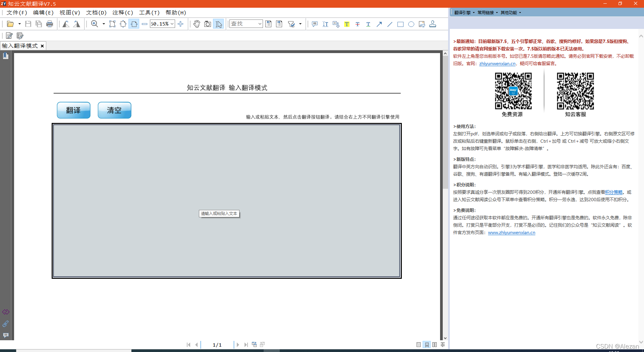644x352 pixels.
Task: Click the search options filter icon
Action: (x=291, y=24)
